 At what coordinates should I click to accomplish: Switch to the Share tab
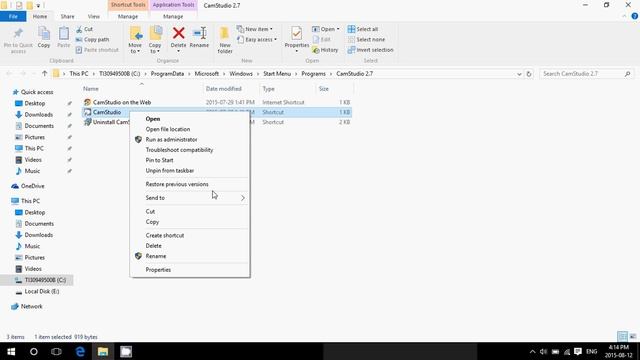point(67,16)
